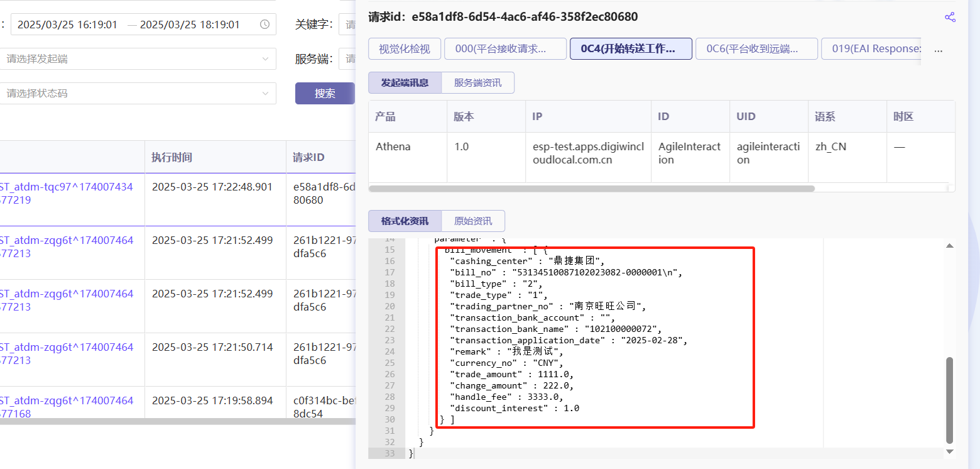Click the JSON viewer vertical scrollbar thumb
Screen dimensions: 980x469
[x=949, y=400]
